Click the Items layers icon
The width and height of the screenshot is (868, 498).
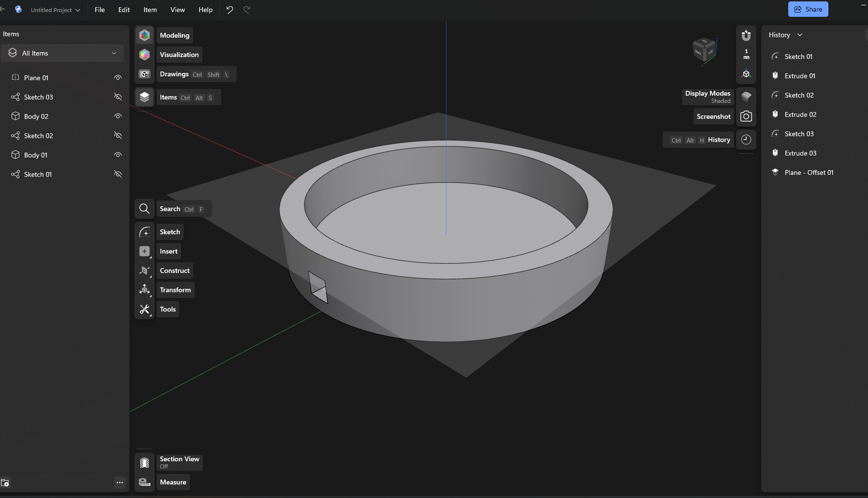[145, 97]
